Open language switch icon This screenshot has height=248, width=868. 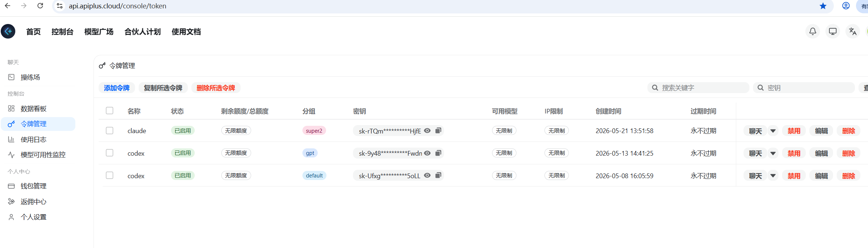point(853,31)
